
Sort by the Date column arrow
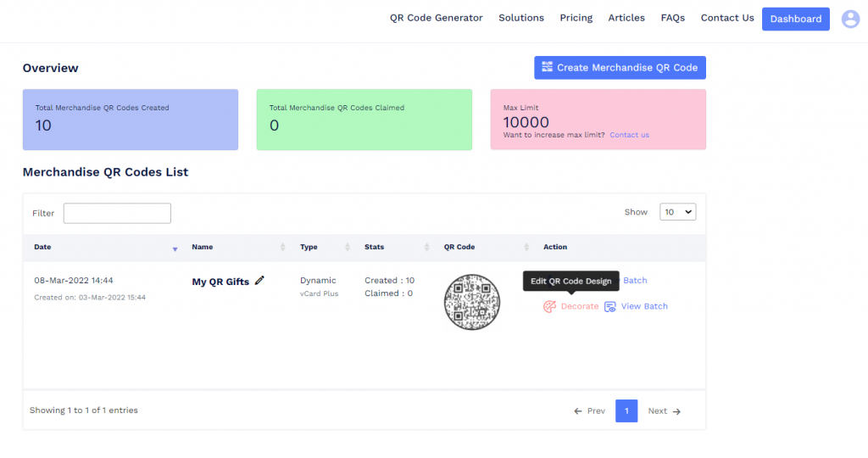click(x=175, y=248)
